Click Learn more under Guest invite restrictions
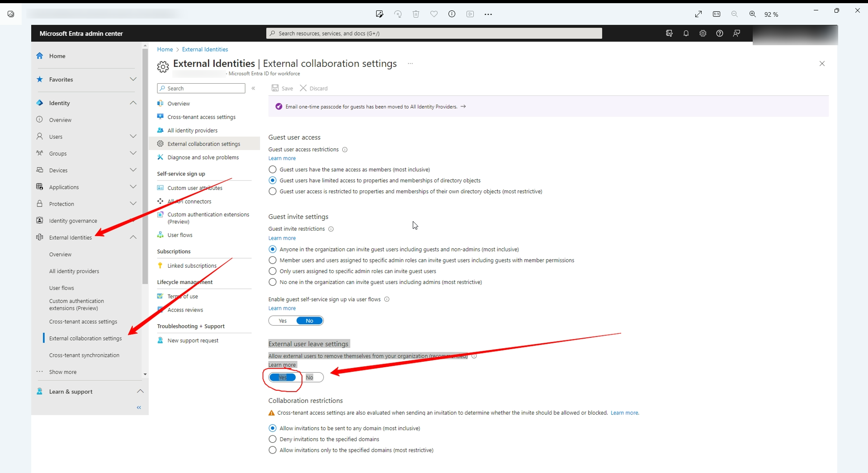Image resolution: width=868 pixels, height=473 pixels. [x=282, y=238]
